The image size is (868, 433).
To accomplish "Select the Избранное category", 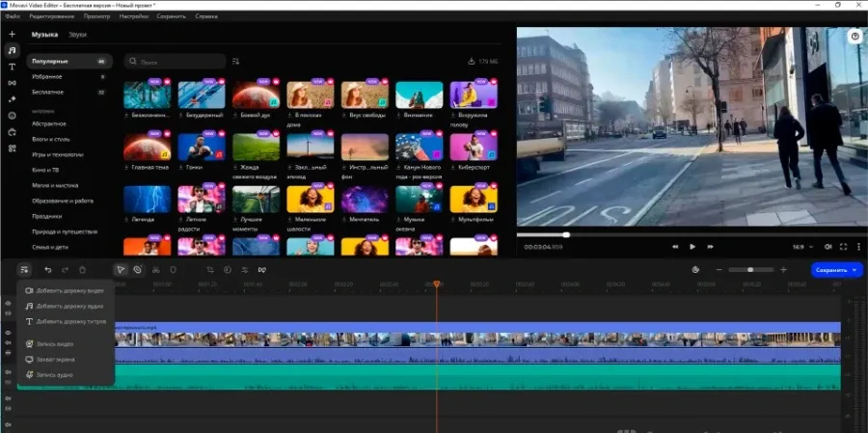I will (x=69, y=77).
